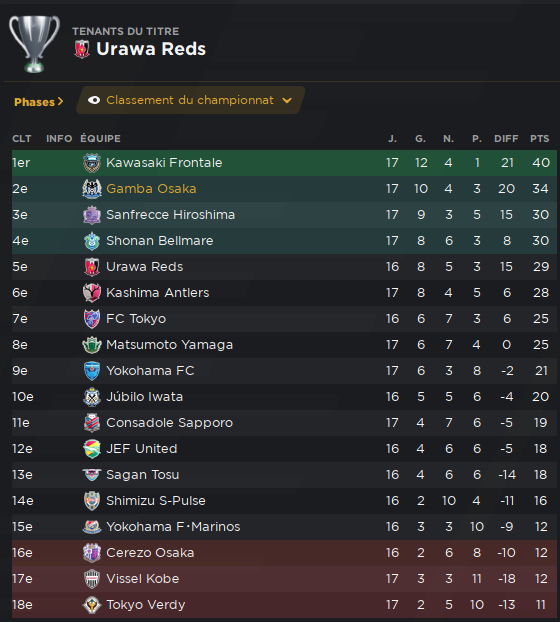Image resolution: width=560 pixels, height=622 pixels.
Task: Click FC Tokyo club badge
Action: [92, 319]
